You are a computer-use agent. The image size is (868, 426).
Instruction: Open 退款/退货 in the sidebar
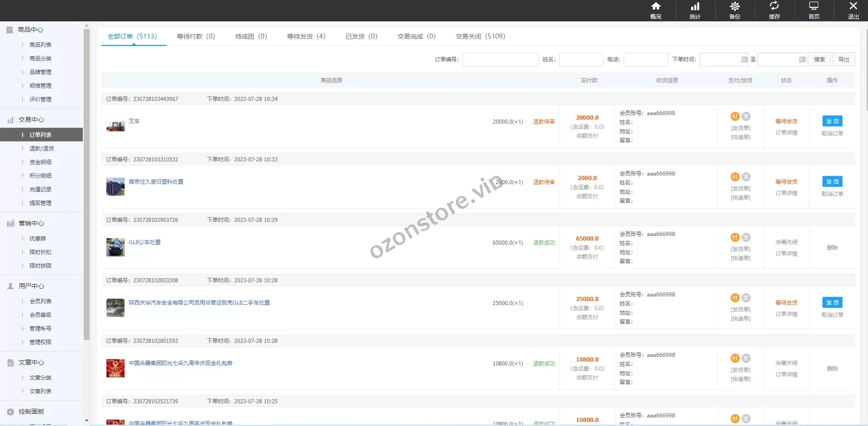(x=41, y=148)
